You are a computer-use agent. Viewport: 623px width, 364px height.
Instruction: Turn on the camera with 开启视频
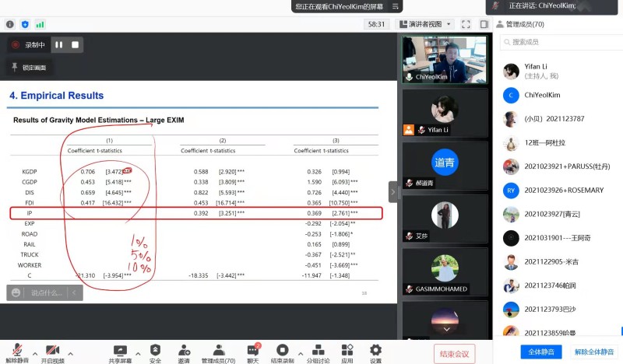(53, 351)
